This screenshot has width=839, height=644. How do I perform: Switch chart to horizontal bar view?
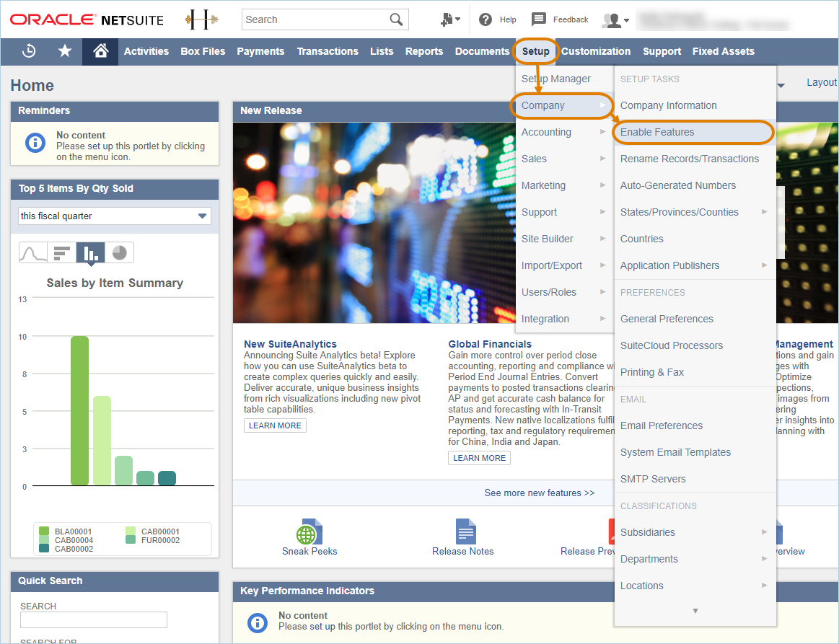pos(61,252)
